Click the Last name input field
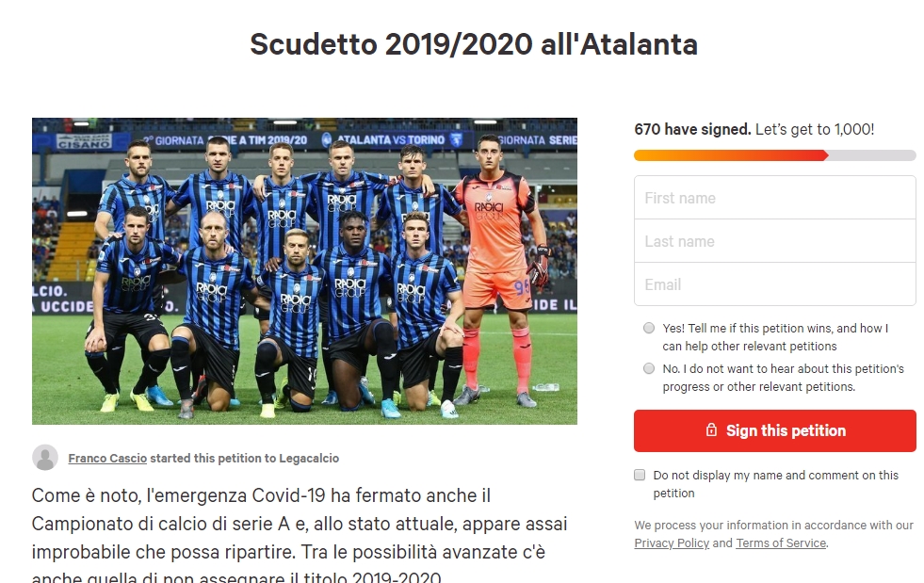924x583 pixels. point(775,241)
